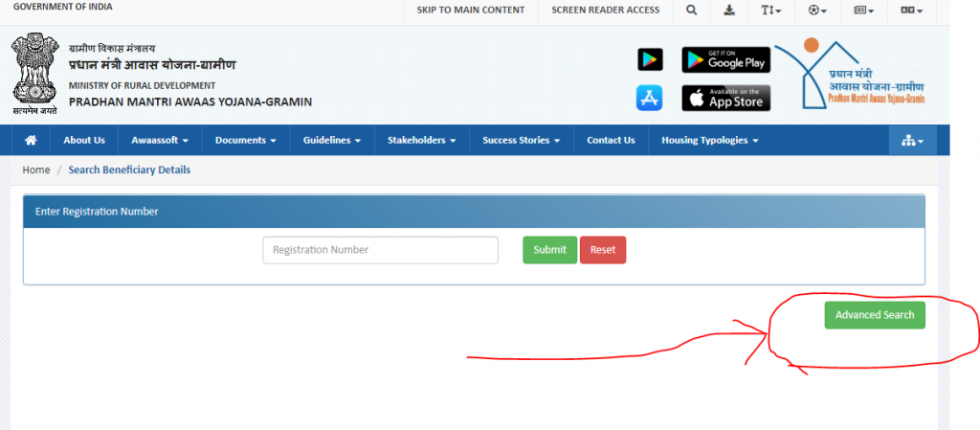Go to About Us page

point(84,140)
